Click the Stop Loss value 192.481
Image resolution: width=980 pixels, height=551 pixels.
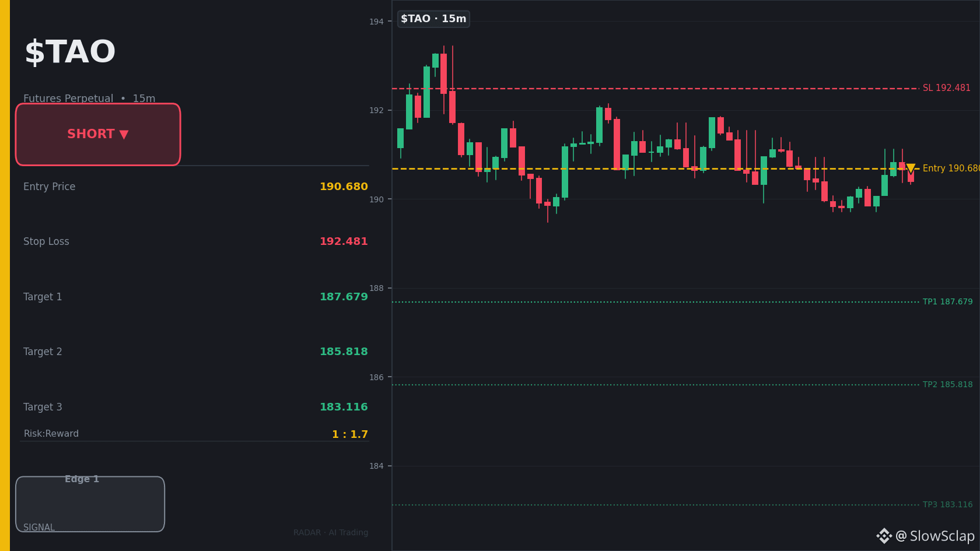(x=344, y=241)
